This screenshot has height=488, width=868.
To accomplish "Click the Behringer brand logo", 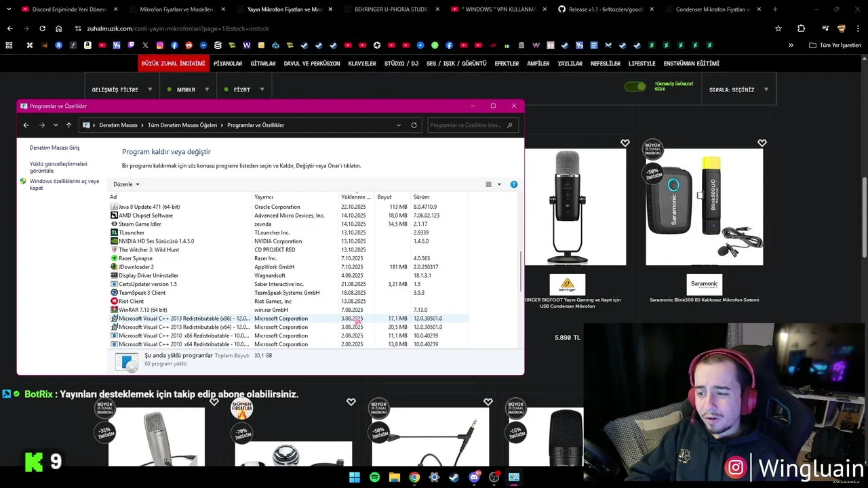I will coord(568,285).
